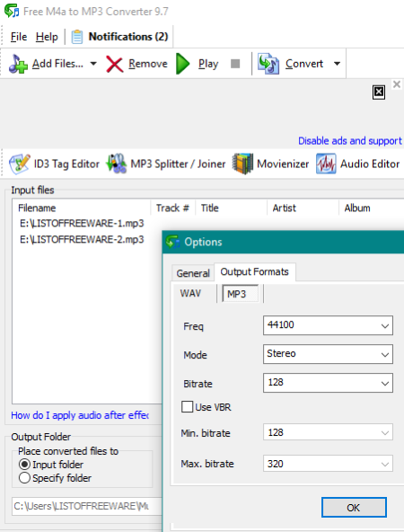
Task: Click the Remove toolbar label
Action: [148, 64]
